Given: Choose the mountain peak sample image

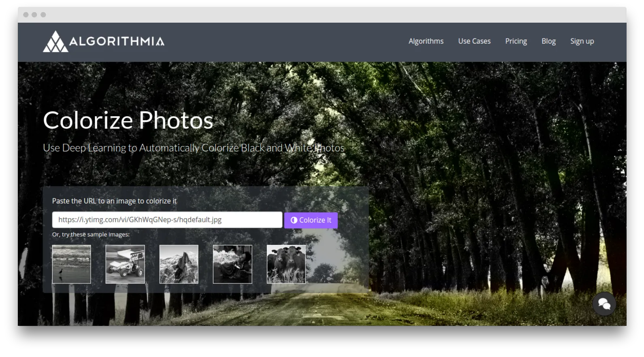Looking at the screenshot, I should [x=179, y=264].
